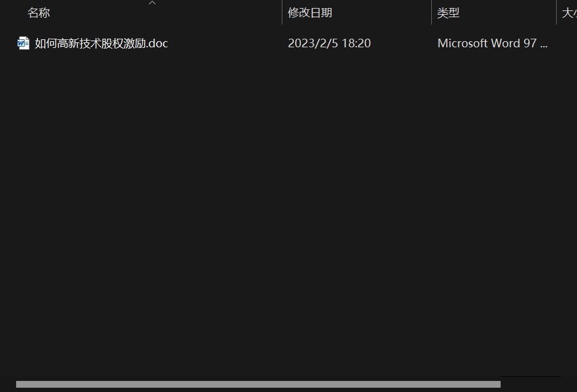Click the partially visible 大小 column header
This screenshot has height=392, width=577.
click(x=569, y=13)
